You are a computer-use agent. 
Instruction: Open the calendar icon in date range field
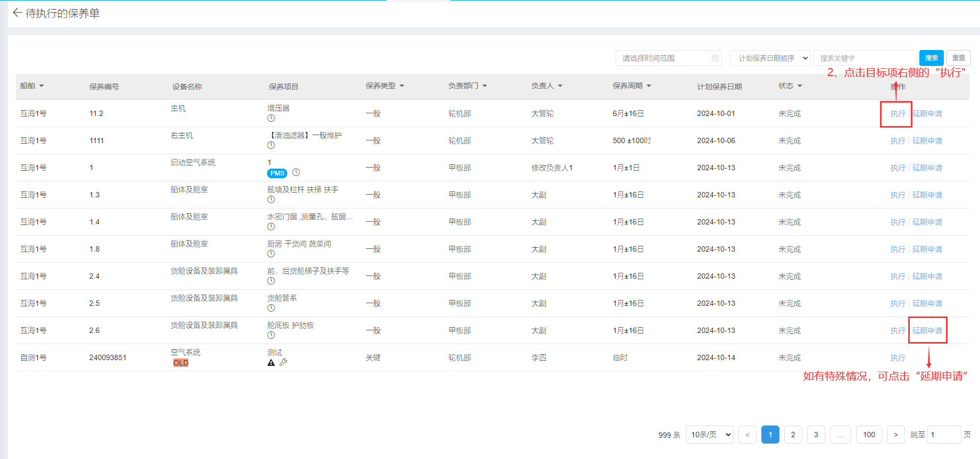pyautogui.click(x=715, y=58)
